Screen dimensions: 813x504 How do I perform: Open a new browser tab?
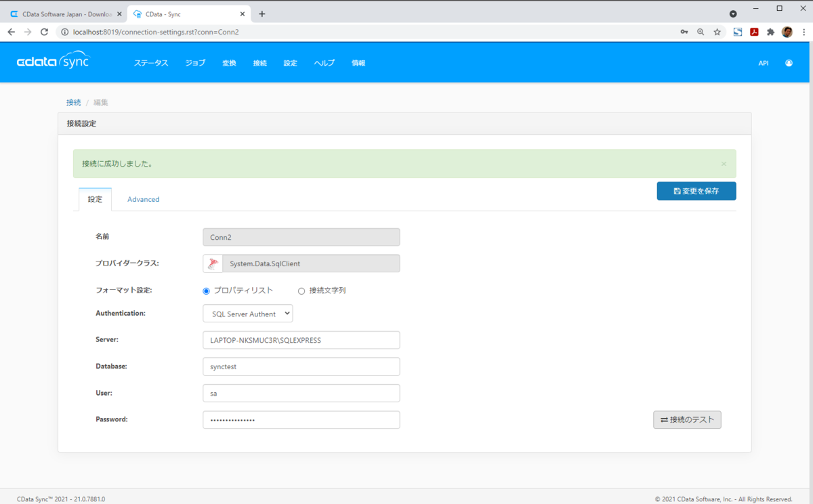pos(262,14)
